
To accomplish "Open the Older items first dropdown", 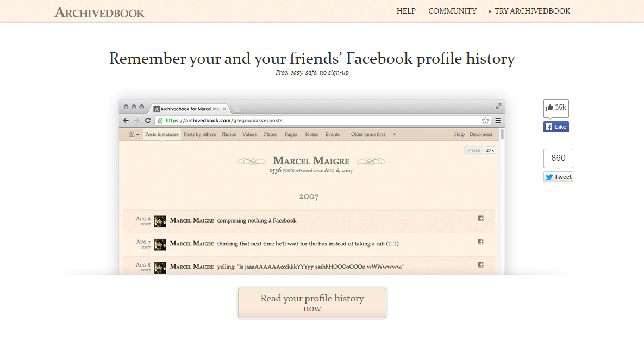I will click(x=373, y=134).
